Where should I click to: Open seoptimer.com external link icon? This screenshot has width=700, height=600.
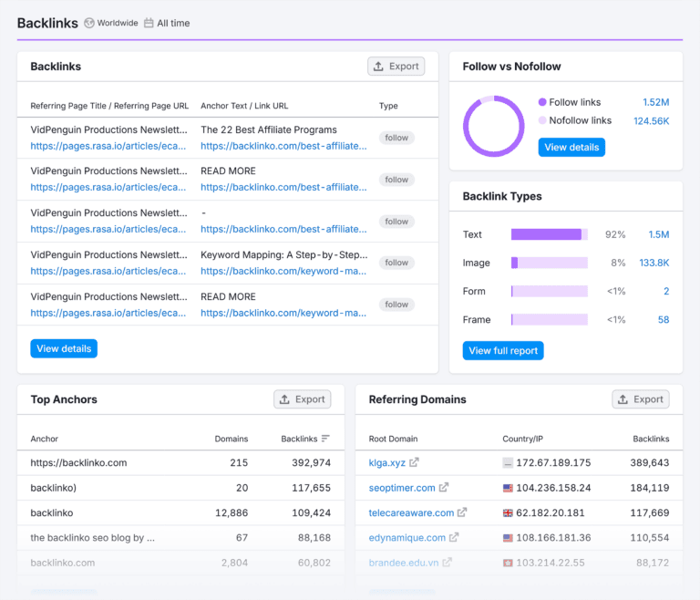444,488
